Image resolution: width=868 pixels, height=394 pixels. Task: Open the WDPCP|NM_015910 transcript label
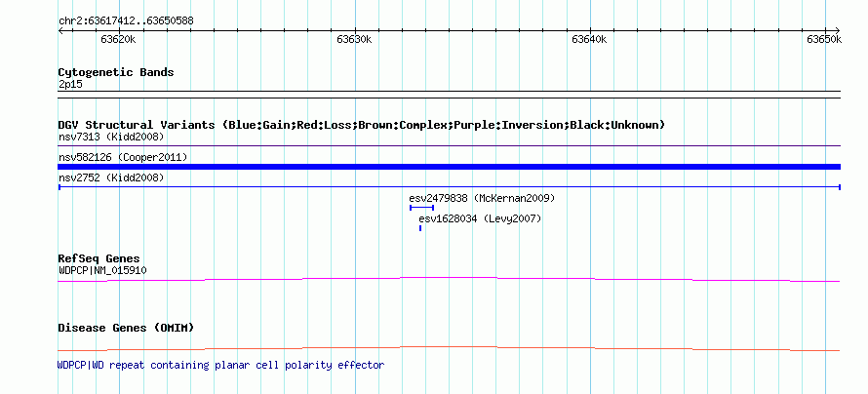(x=102, y=270)
